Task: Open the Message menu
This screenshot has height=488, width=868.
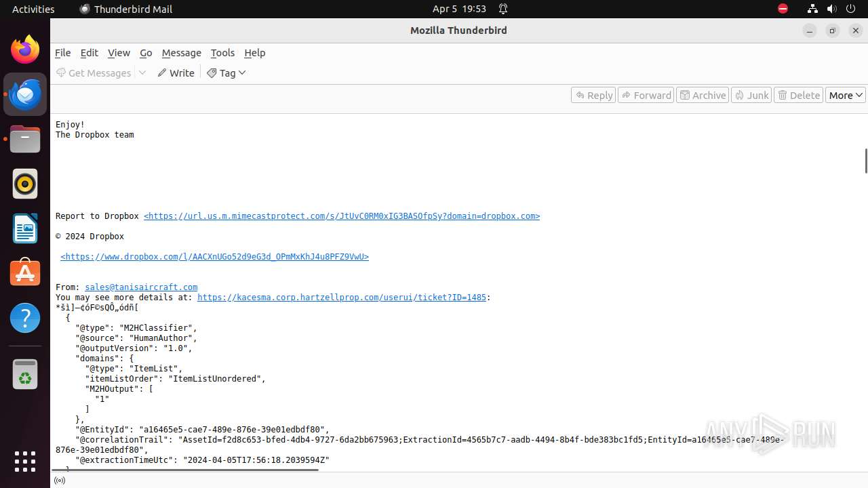Action: 181,53
